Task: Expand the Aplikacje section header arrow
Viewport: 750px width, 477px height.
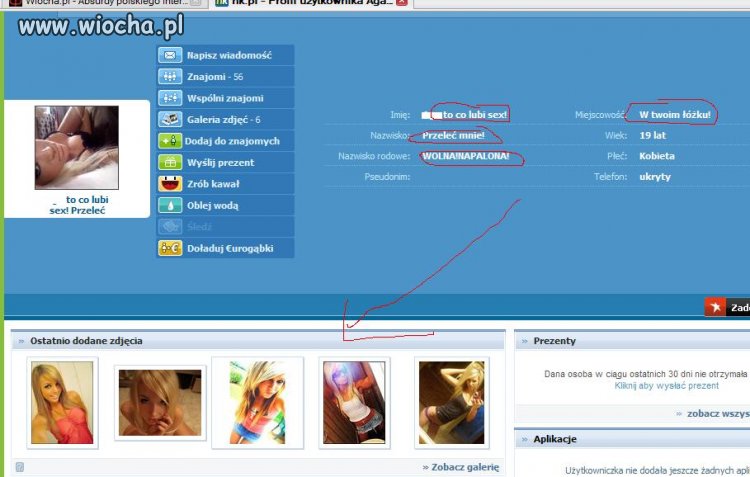Action: pos(525,439)
